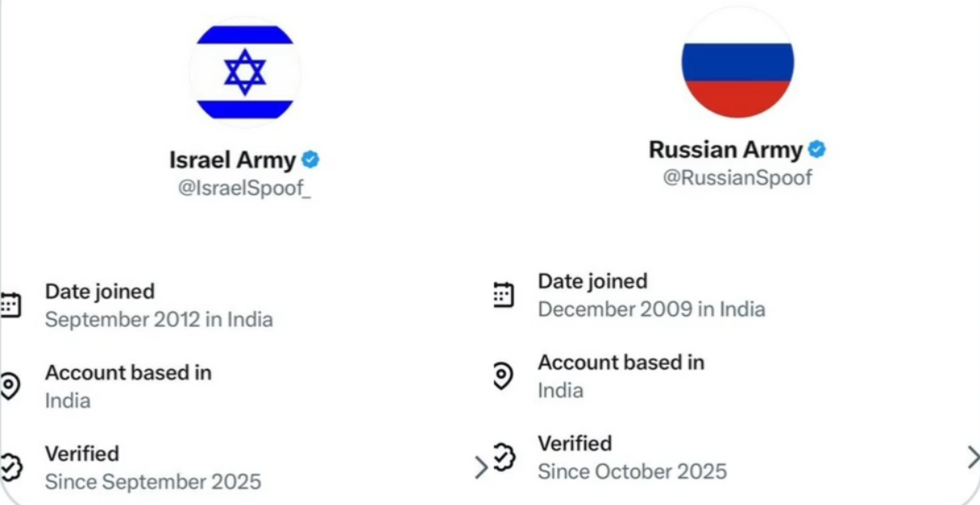Screen dimensions: 980x505
Task: Click the verified checkmark icon beside Since September 2025
Action: (10, 468)
